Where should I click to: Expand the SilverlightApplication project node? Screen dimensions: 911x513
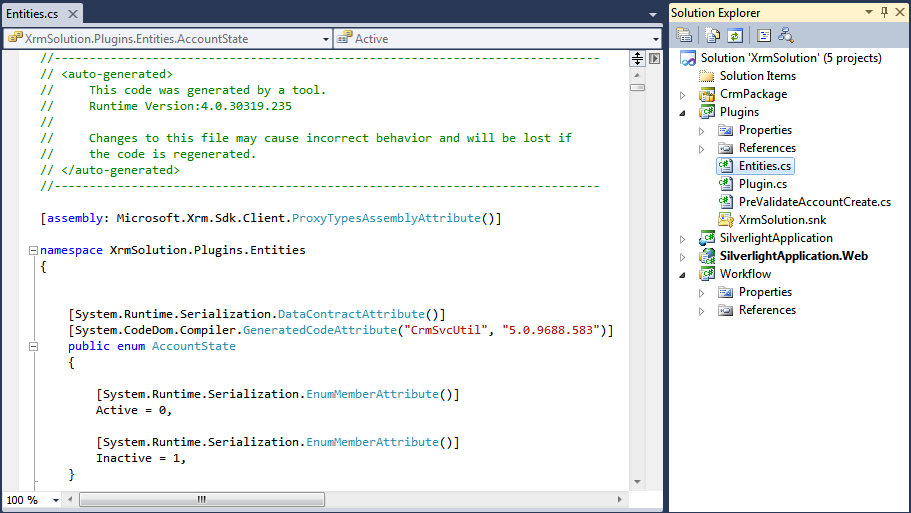[x=683, y=239]
